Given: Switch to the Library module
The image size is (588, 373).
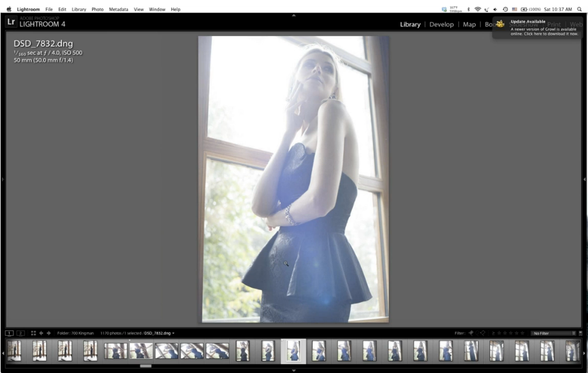Looking at the screenshot, I should coord(410,24).
